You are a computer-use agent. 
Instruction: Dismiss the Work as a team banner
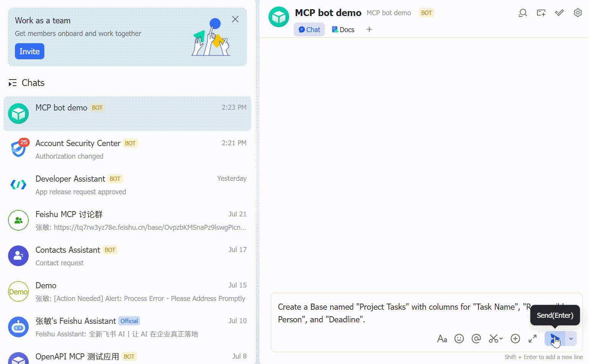[x=235, y=19]
